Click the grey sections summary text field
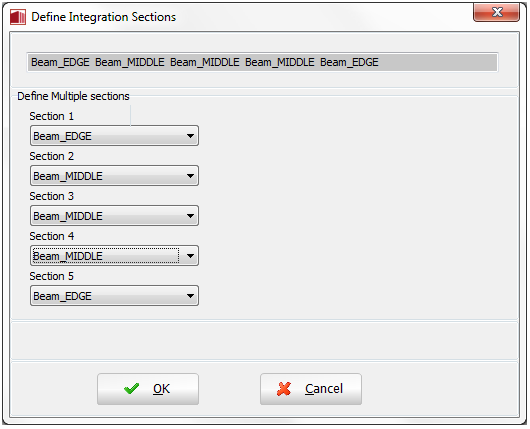 [262, 62]
